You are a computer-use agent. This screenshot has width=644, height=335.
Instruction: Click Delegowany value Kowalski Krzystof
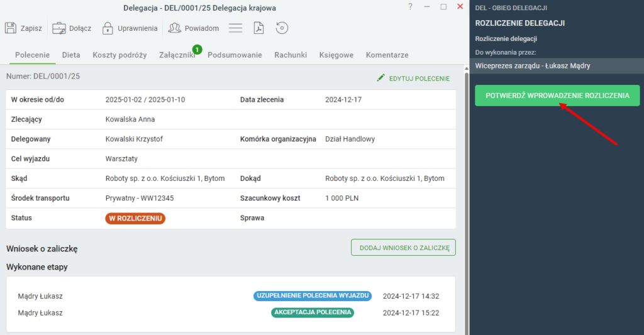(x=134, y=139)
